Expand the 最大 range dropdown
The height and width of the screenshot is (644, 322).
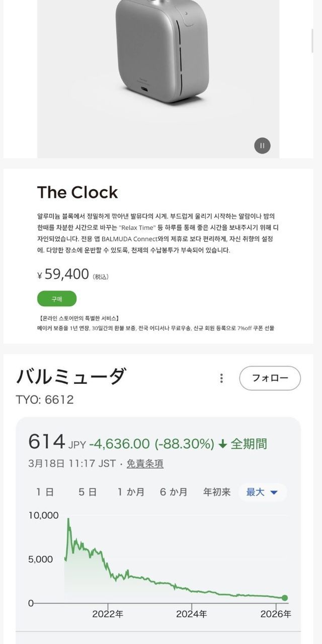point(262,492)
